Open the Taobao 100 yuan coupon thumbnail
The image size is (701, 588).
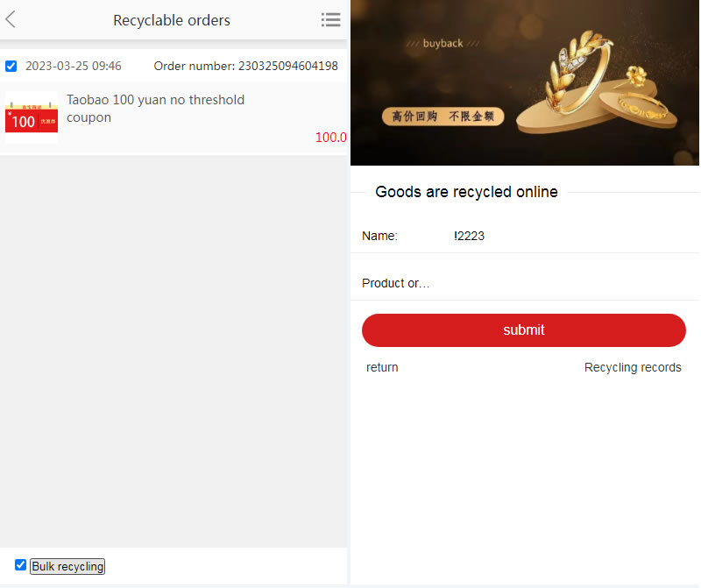32,117
